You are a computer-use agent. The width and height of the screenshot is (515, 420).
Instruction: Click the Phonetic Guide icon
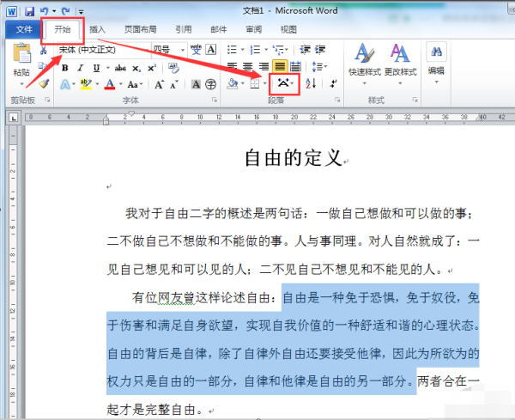coord(196,50)
